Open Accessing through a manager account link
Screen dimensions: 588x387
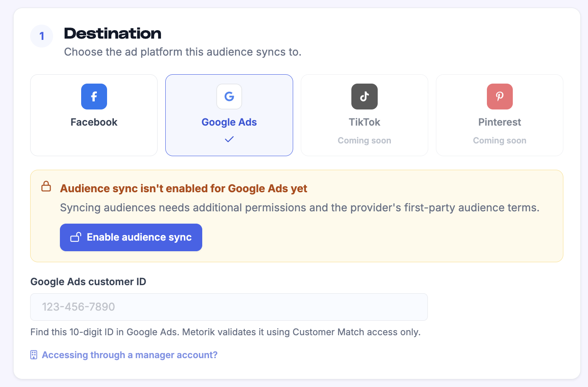coord(130,355)
